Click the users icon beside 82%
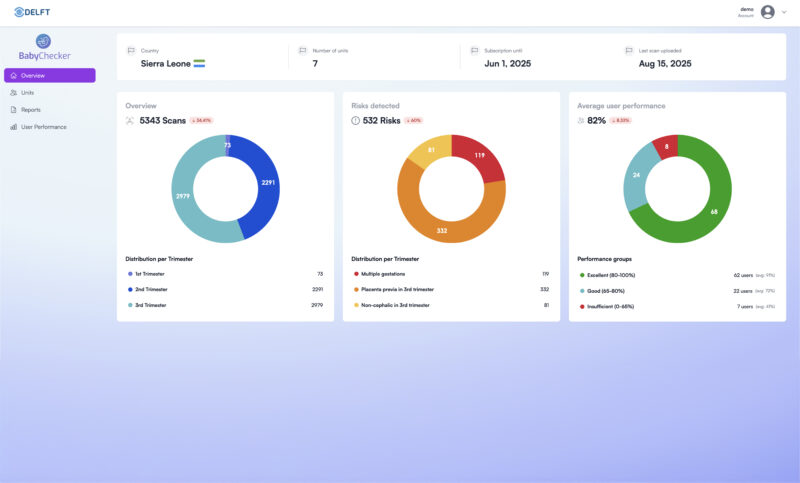Screen dimensions: 800x483 [582, 120]
